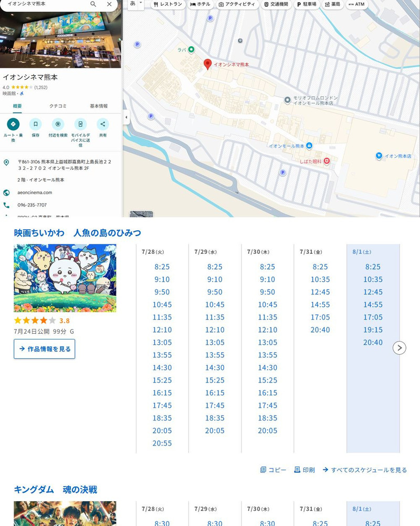Show next dates with the schedule arrow
Screen dimensions: 420x526
click(x=399, y=348)
